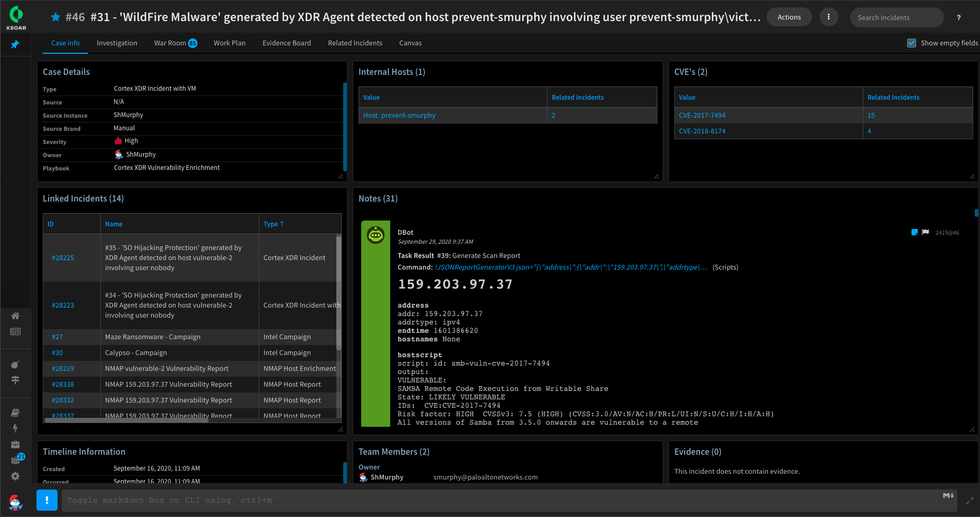Go to the Related Incidents tab
This screenshot has width=980, height=517.
pos(355,43)
